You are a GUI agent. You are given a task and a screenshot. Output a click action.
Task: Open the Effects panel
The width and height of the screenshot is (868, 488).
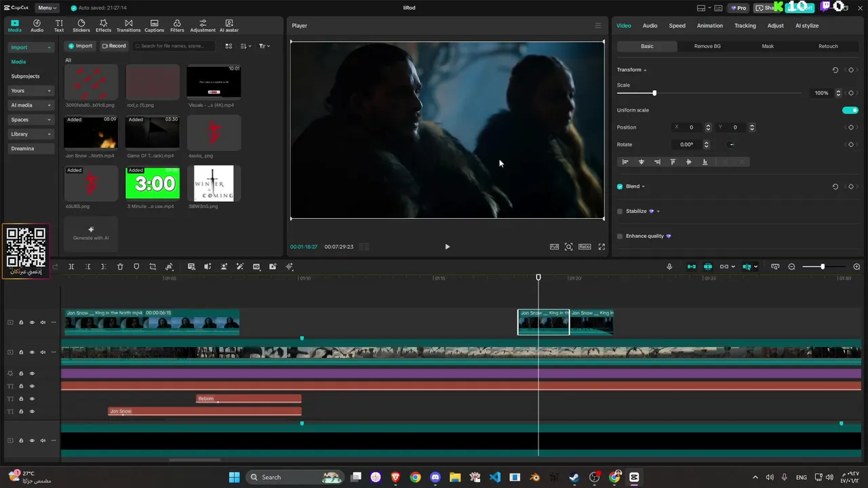(103, 26)
